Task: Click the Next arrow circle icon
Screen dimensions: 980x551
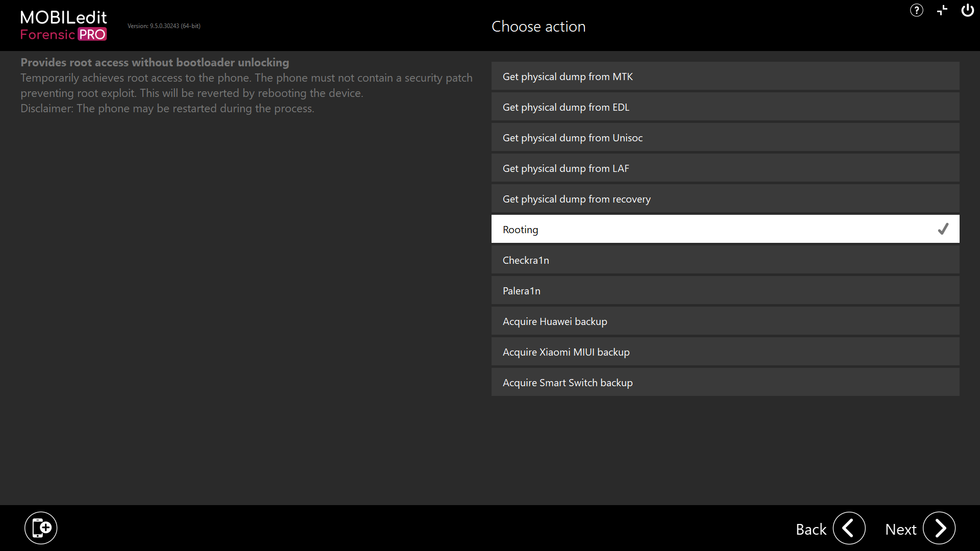Action: pos(939,528)
